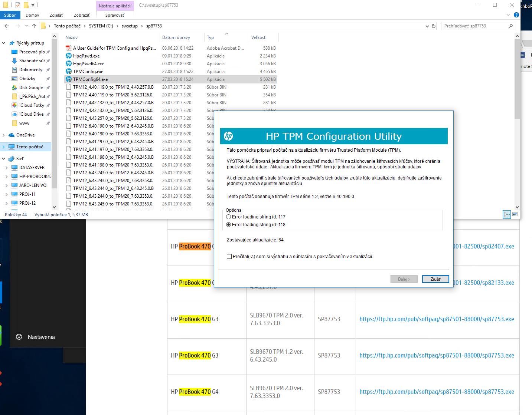532x415 pixels.
Task: Click the Prehľadávať search field
Action: pos(474,26)
